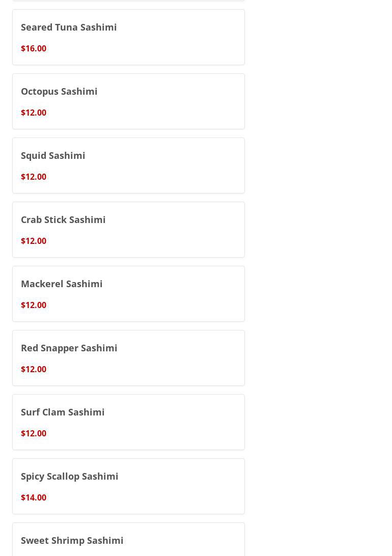Choose Spicy Scallop Sashimi title

(x=70, y=476)
